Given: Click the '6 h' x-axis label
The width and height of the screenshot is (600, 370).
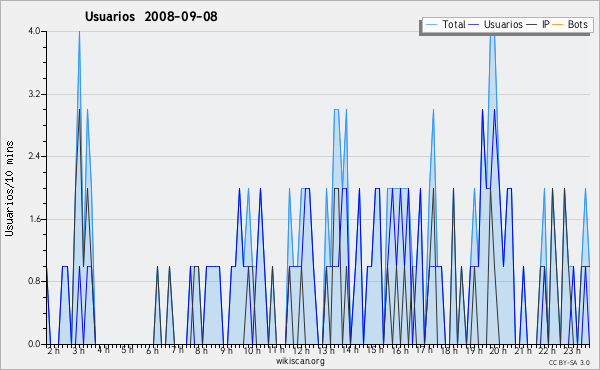Looking at the screenshot, I should (152, 350).
